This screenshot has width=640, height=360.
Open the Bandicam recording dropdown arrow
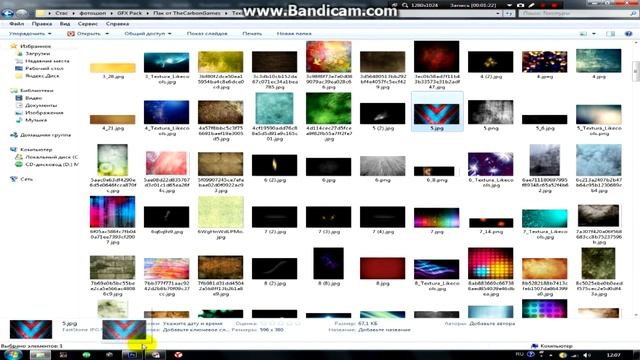pyautogui.click(x=509, y=5)
